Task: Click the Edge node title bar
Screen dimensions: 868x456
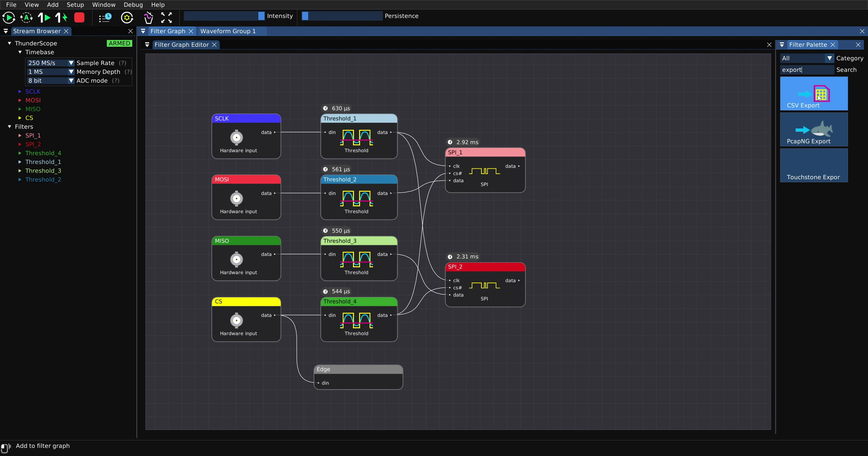Action: [x=358, y=369]
